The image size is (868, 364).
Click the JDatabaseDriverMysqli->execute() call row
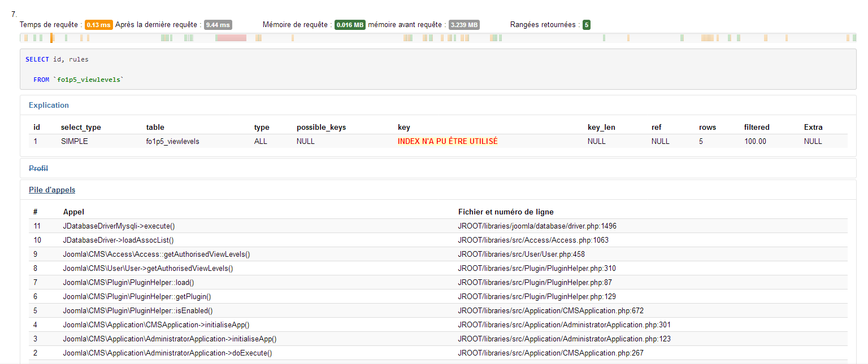point(119,226)
